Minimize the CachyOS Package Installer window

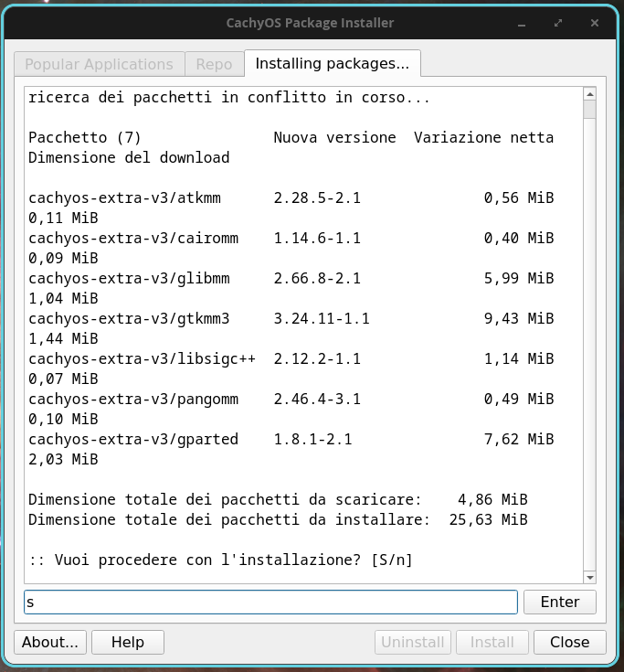tap(521, 23)
